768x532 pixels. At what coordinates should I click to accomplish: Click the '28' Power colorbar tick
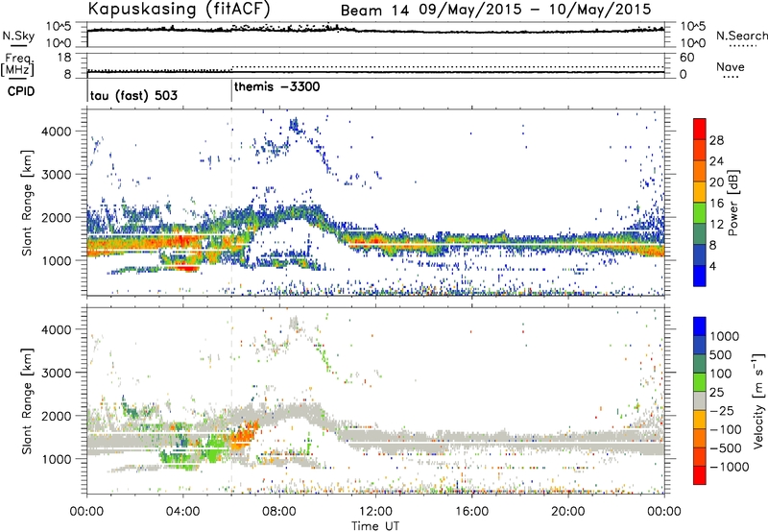(x=716, y=140)
